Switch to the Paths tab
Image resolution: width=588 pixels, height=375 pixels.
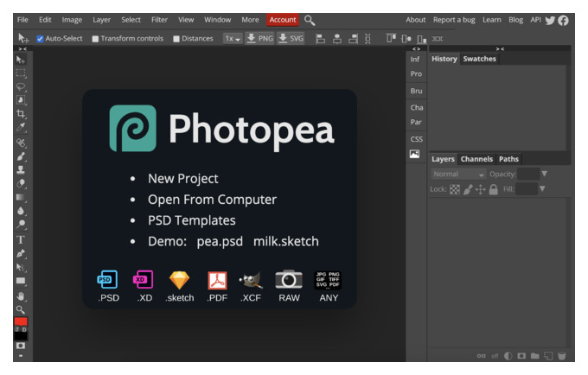point(508,159)
